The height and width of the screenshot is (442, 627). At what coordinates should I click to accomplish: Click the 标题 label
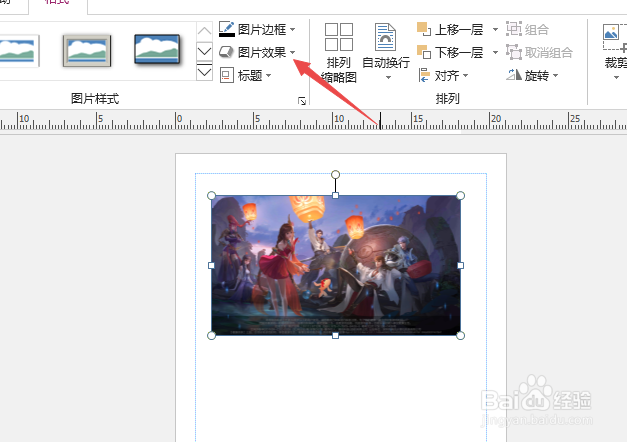[x=250, y=75]
